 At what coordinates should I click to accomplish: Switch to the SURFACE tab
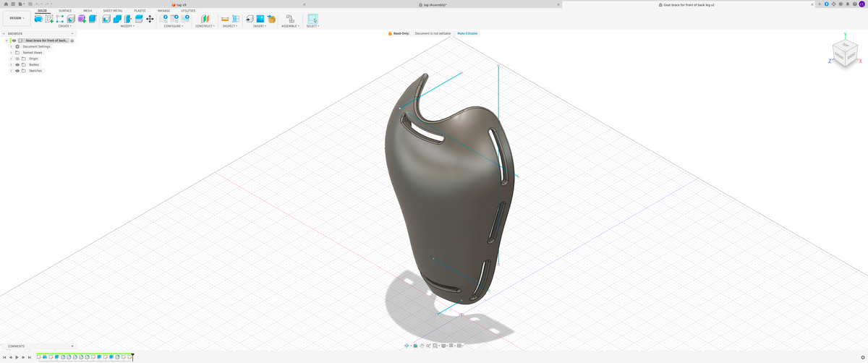[x=65, y=11]
